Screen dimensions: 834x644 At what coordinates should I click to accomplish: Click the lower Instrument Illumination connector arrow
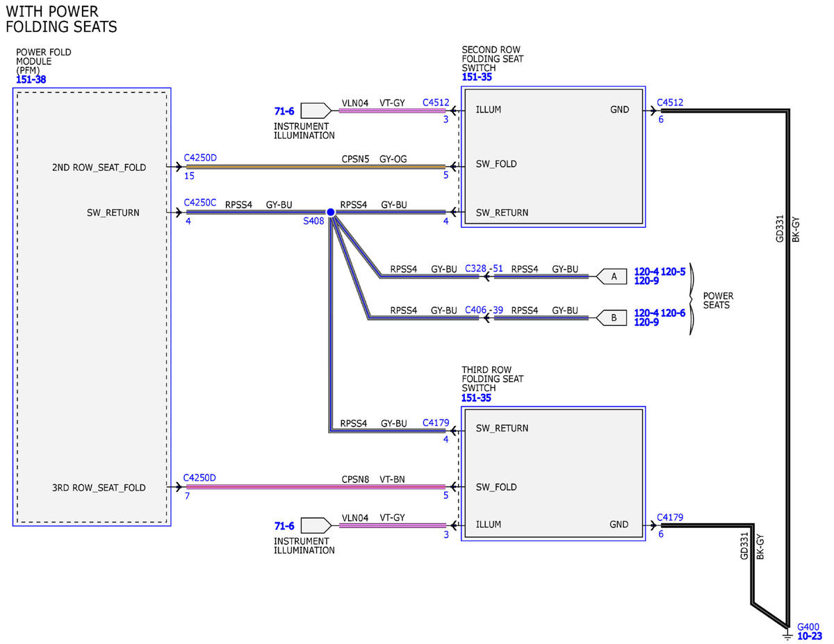click(316, 525)
